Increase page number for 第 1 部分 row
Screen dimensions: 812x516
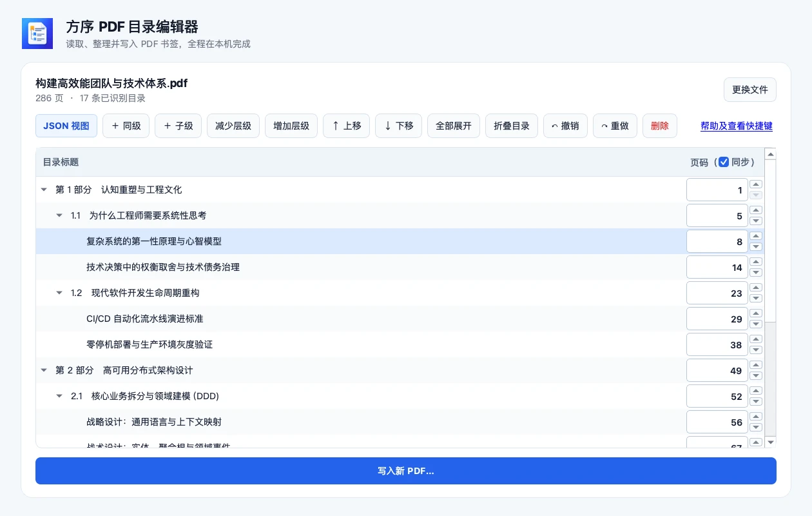[x=757, y=184]
